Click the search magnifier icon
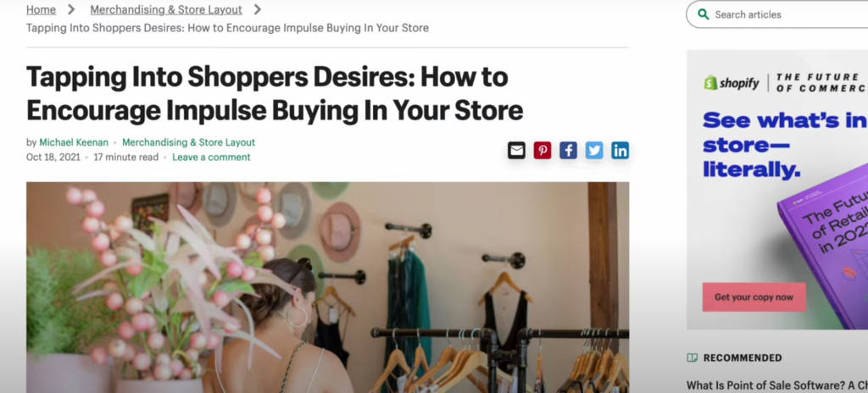 point(703,14)
